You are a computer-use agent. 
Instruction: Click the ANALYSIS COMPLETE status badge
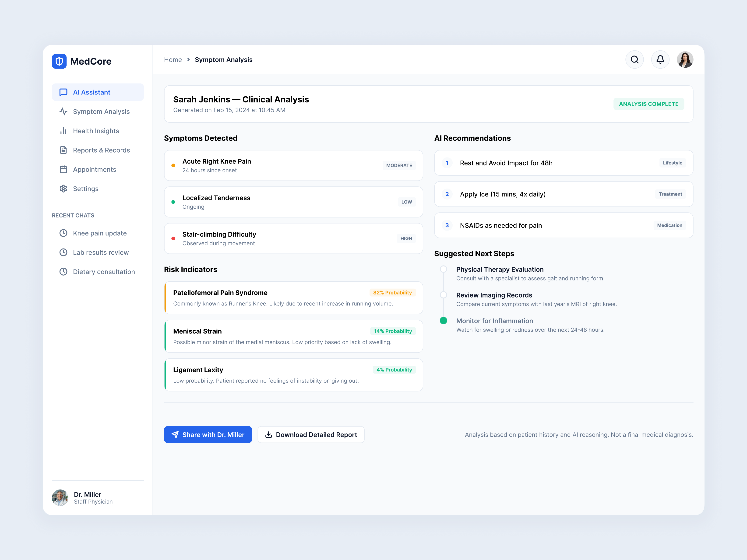coord(648,104)
